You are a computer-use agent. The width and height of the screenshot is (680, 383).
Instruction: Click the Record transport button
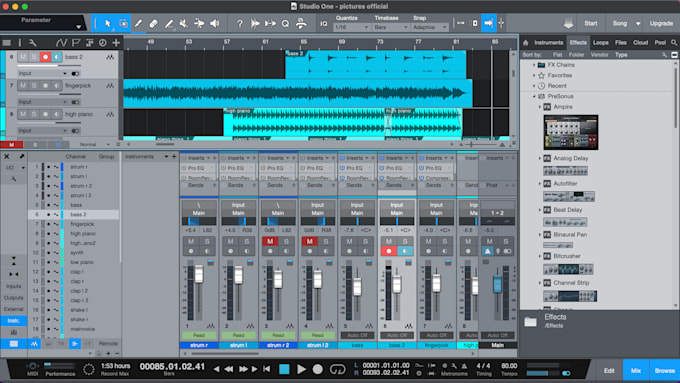tap(317, 369)
